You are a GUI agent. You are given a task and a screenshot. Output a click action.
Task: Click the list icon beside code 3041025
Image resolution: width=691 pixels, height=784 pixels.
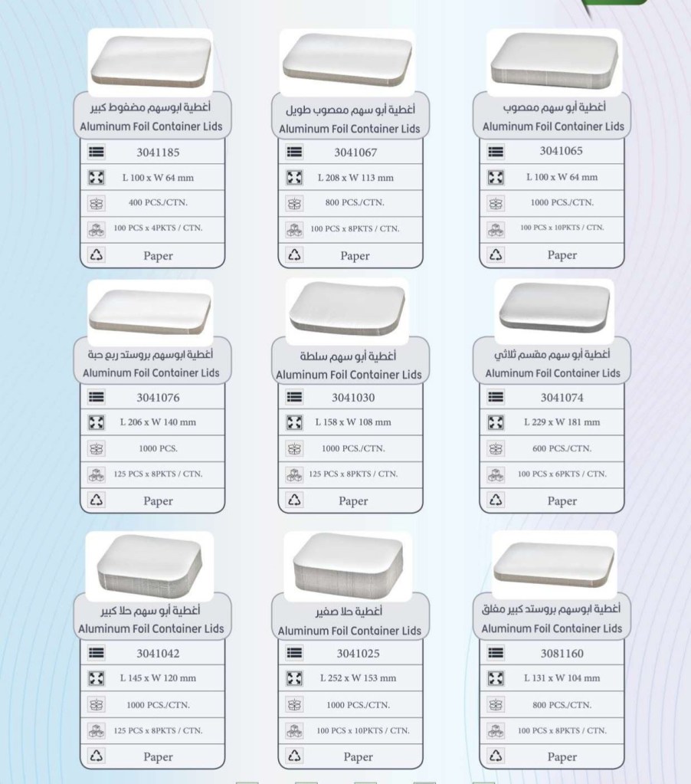coord(294,654)
